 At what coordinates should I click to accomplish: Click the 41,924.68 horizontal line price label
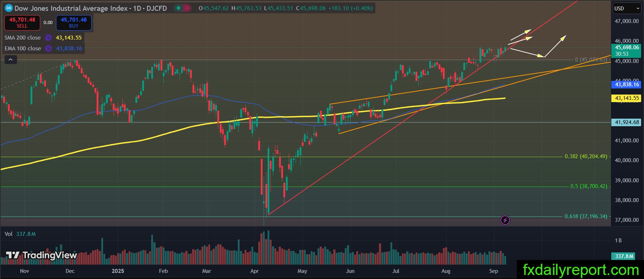point(627,122)
